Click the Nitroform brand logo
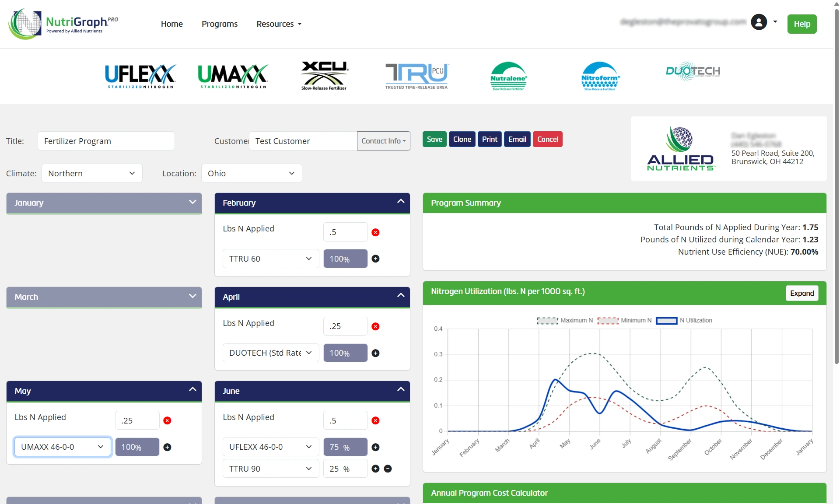Image resolution: width=840 pixels, height=504 pixels. coord(600,76)
